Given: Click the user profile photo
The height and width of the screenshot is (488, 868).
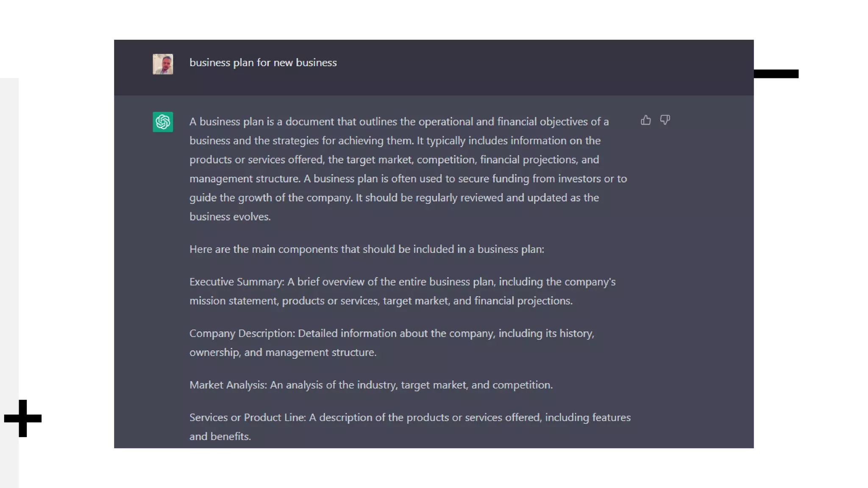Looking at the screenshot, I should click(163, 64).
